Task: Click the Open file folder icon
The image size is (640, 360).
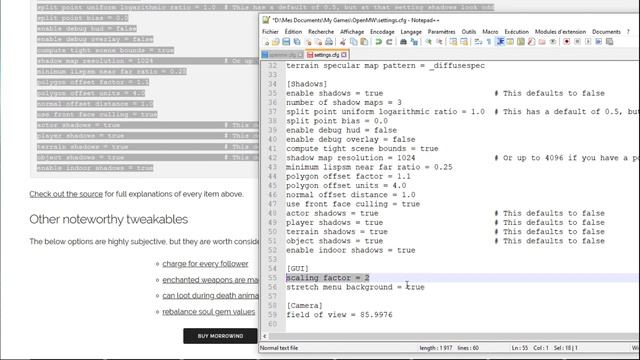Action: [276, 42]
